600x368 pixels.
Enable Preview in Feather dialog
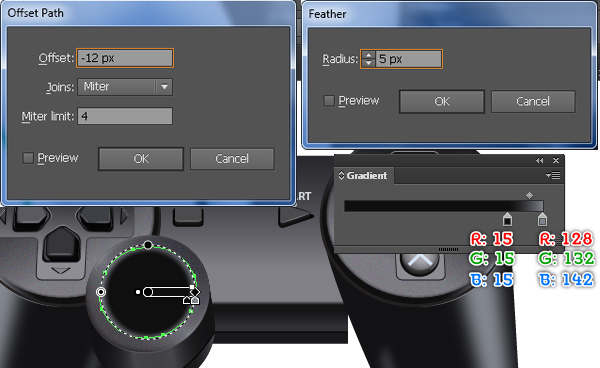click(x=329, y=101)
